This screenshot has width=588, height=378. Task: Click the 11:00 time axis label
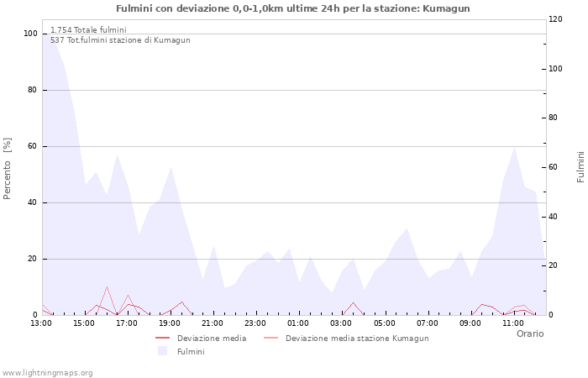[513, 323]
